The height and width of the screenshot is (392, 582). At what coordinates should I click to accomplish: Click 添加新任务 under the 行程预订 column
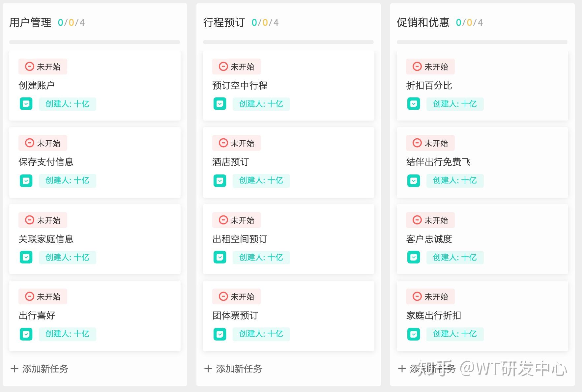click(233, 369)
